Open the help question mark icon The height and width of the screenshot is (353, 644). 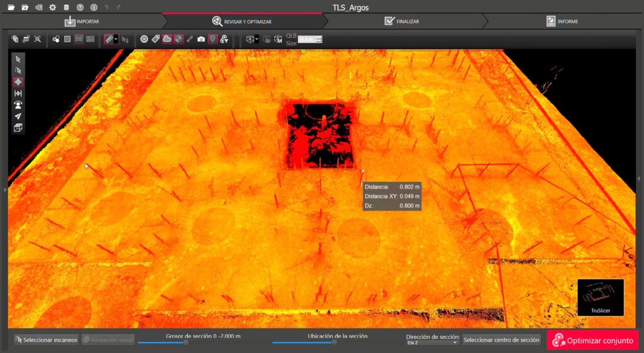tap(80, 8)
